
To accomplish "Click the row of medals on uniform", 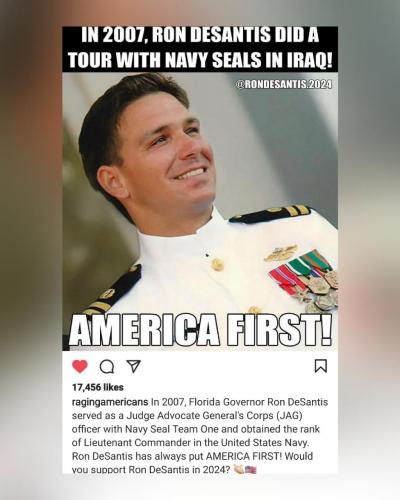I will click(304, 282).
